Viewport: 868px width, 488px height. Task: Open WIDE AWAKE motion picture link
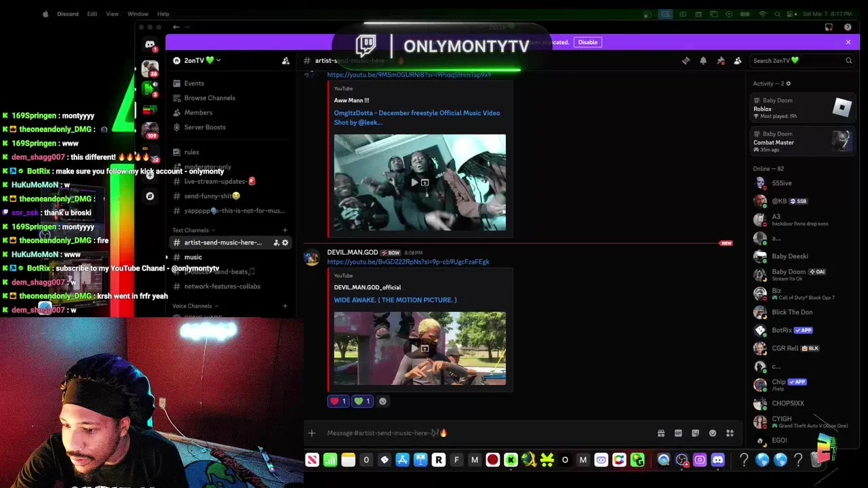tap(395, 300)
